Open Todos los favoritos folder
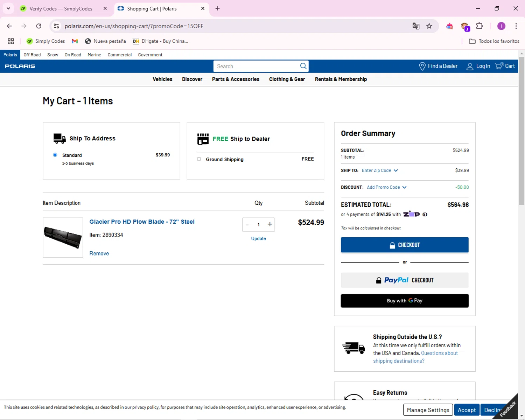The height and width of the screenshot is (420, 525). pyautogui.click(x=494, y=41)
